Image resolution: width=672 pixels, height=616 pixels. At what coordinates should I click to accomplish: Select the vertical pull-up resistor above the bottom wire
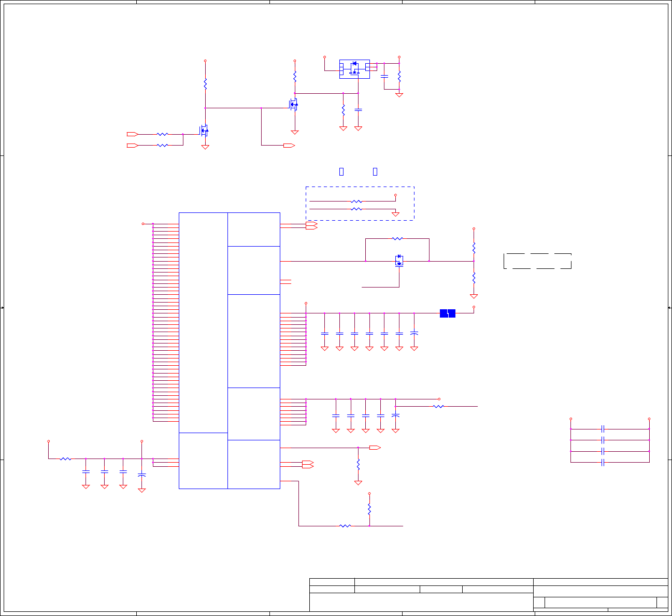pos(369,509)
